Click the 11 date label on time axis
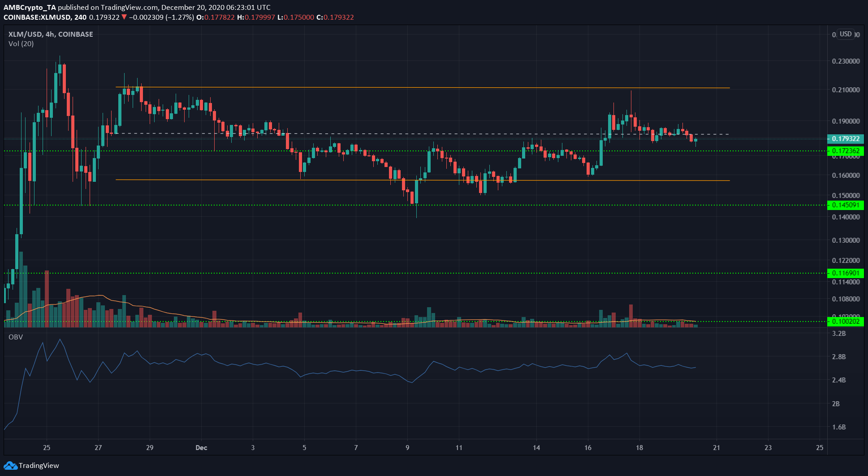Viewport: 868px width, 476px height. (x=459, y=448)
